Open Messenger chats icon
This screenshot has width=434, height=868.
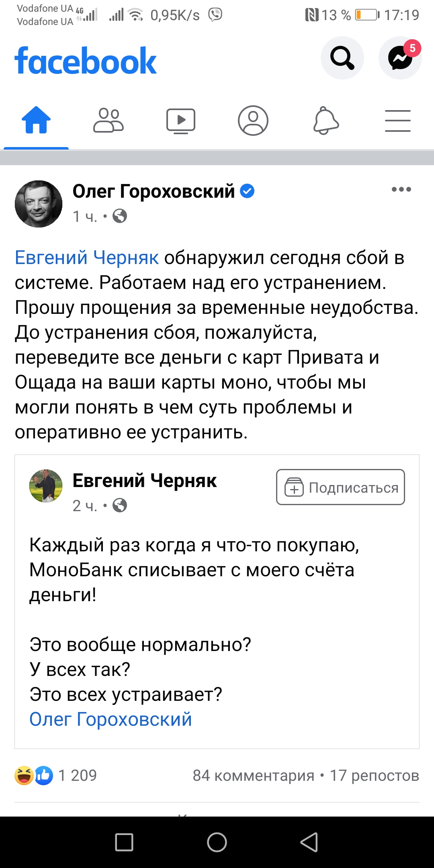pyautogui.click(x=400, y=58)
